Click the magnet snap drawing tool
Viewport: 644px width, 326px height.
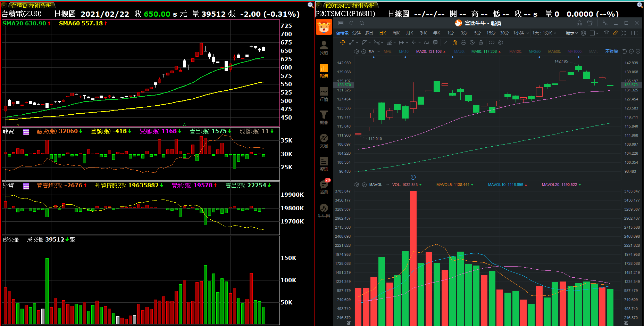click(454, 42)
